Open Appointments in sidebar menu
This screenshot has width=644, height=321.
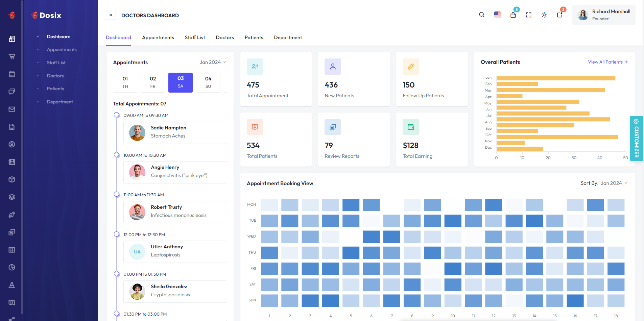click(62, 49)
